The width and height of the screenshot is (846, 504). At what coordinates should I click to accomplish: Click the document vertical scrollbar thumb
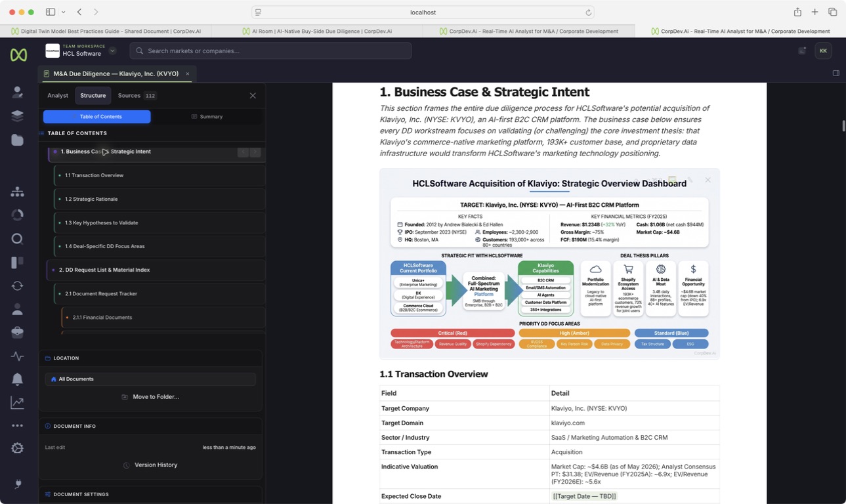point(843,126)
